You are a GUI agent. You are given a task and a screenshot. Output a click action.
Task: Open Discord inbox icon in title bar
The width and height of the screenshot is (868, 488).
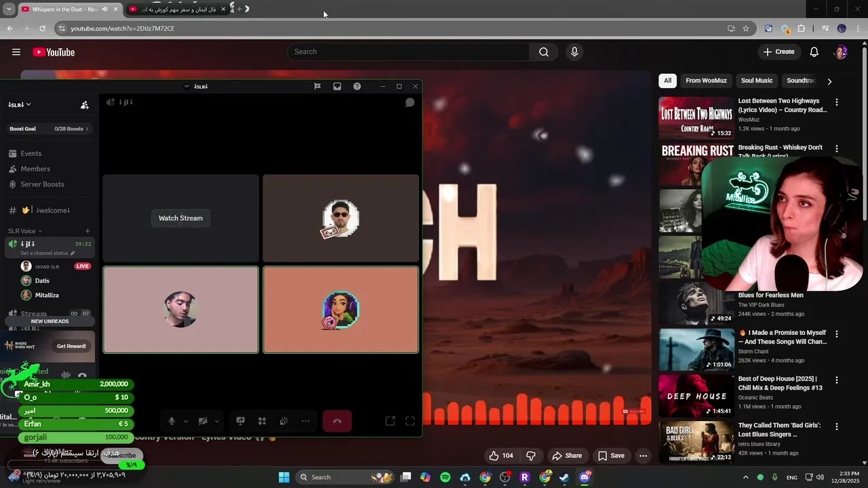tap(337, 86)
